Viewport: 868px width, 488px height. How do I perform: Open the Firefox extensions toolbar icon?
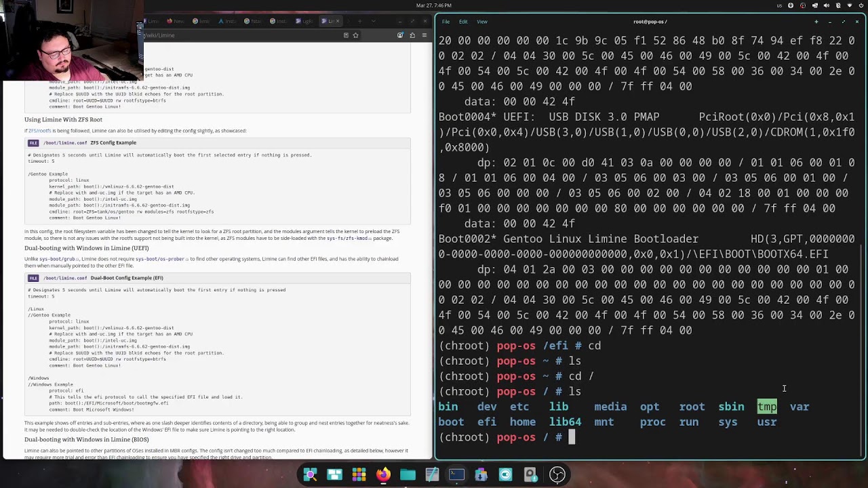pos(412,35)
